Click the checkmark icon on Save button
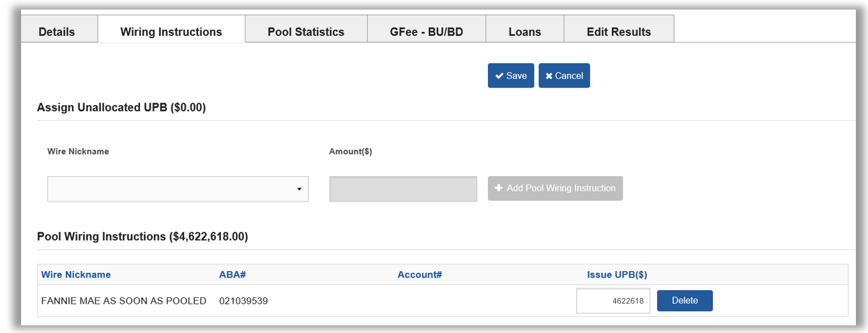Image resolution: width=868 pixels, height=333 pixels. click(499, 76)
